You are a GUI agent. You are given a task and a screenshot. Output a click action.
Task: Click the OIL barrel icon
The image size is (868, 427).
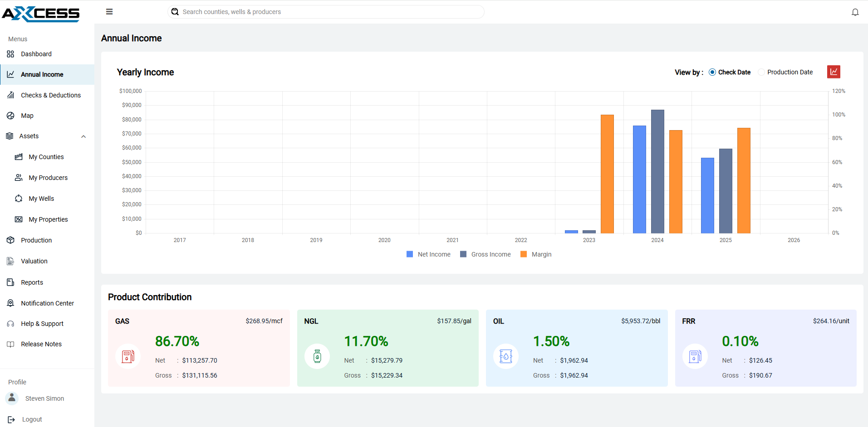506,356
